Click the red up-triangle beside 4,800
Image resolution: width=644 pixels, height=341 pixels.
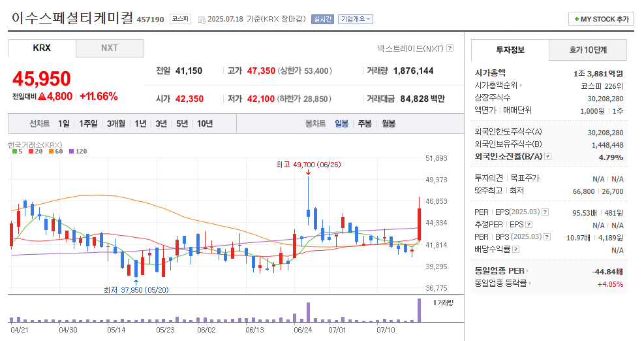42,96
